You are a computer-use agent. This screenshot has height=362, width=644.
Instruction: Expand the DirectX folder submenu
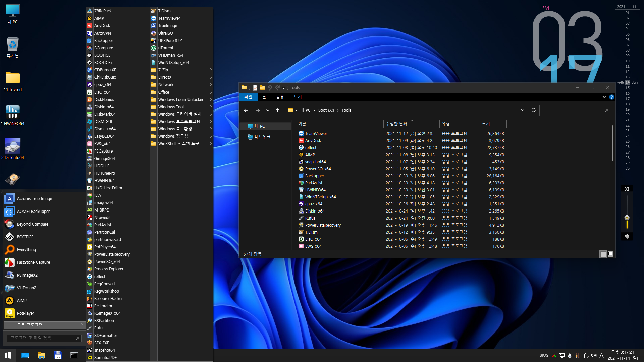click(181, 77)
